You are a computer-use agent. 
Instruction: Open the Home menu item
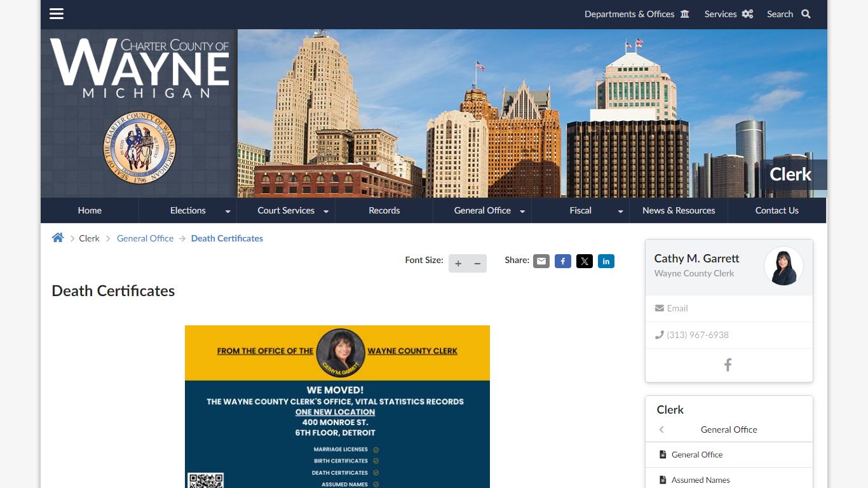tap(90, 210)
